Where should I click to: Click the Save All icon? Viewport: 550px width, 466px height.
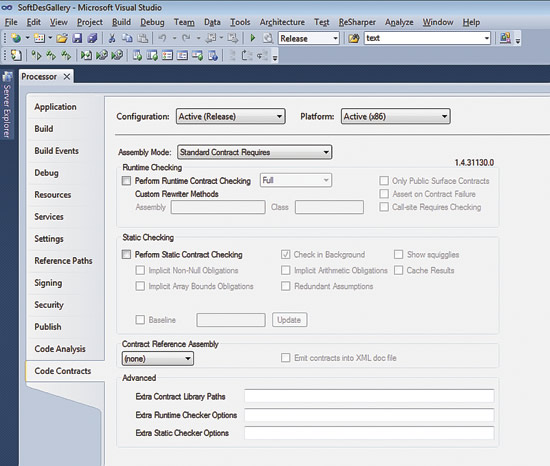pos(92,38)
